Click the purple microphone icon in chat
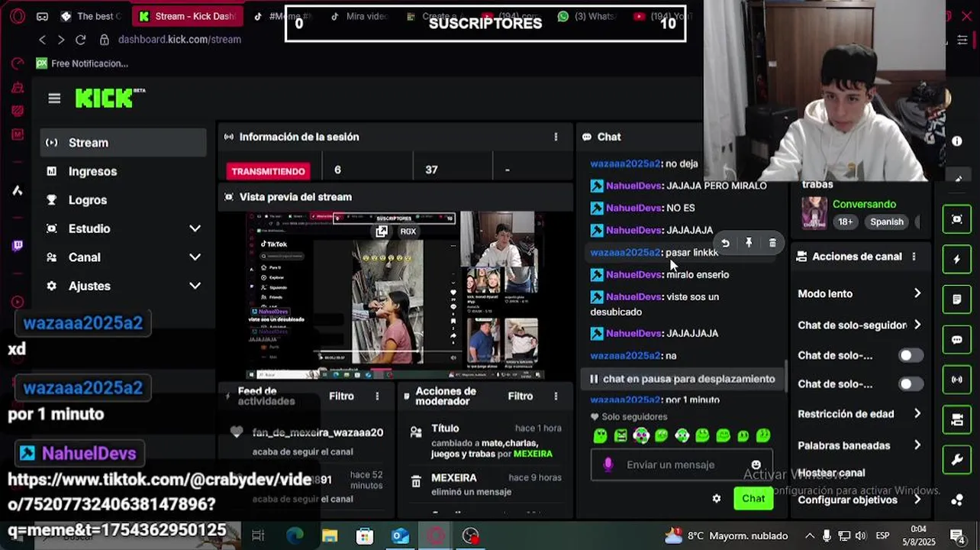 [x=608, y=464]
